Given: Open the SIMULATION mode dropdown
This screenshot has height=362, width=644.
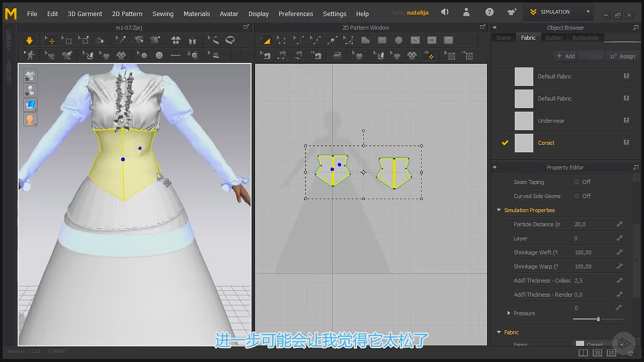Looking at the screenshot, I should (x=588, y=12).
